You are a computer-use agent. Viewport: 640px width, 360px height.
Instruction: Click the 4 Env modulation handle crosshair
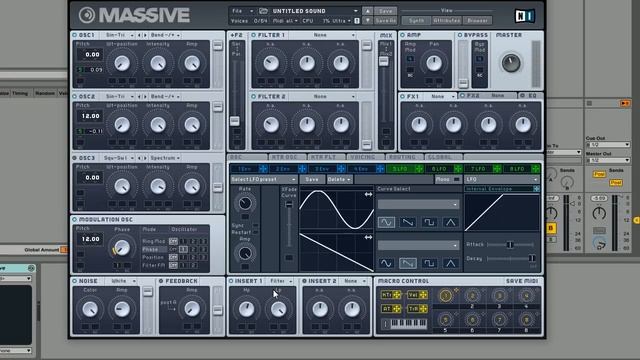click(x=380, y=169)
